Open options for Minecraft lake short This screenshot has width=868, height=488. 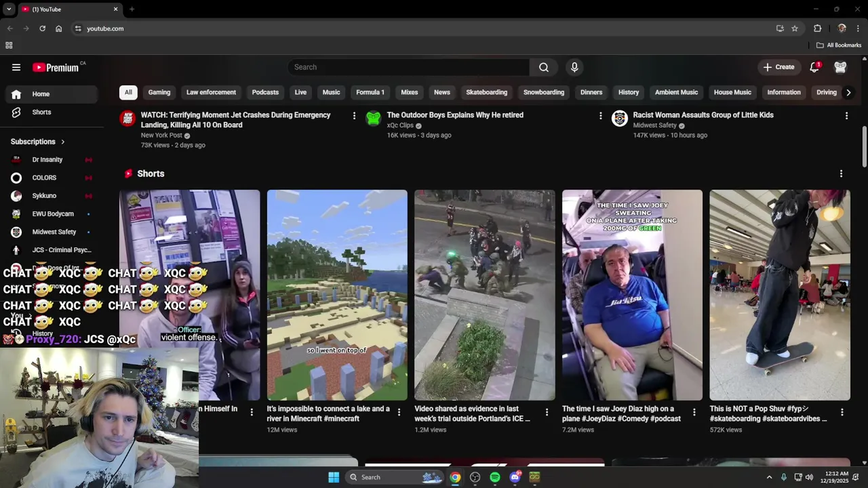coord(399,412)
